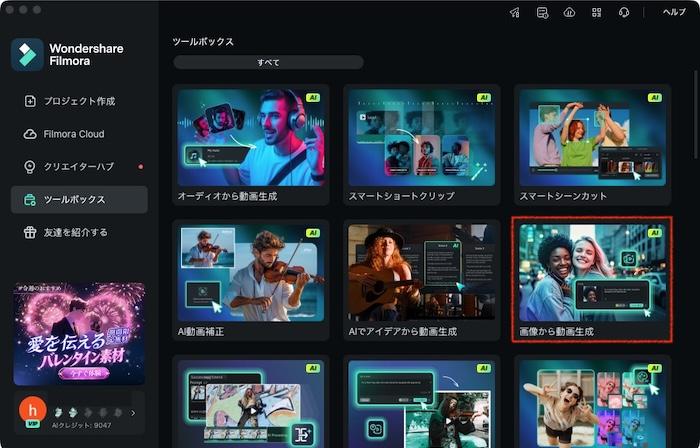Go to クリエイターハブ in the sidebar
The height and width of the screenshot is (448, 700).
79,167
